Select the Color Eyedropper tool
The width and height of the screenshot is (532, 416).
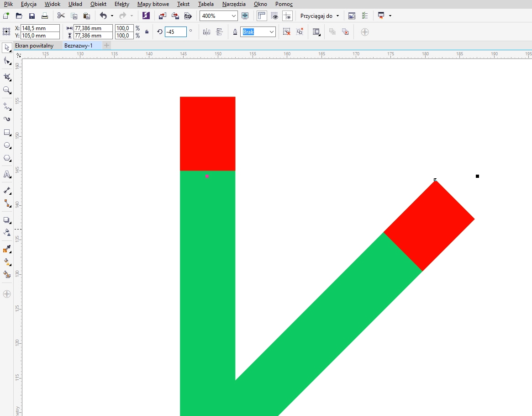tap(7, 249)
